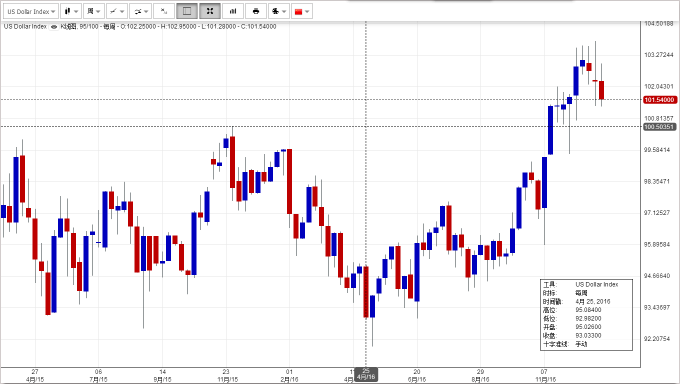Viewport: 680px width, 384px height.
Task: Click the price axis label 103.27244
Action: pyautogui.click(x=658, y=55)
